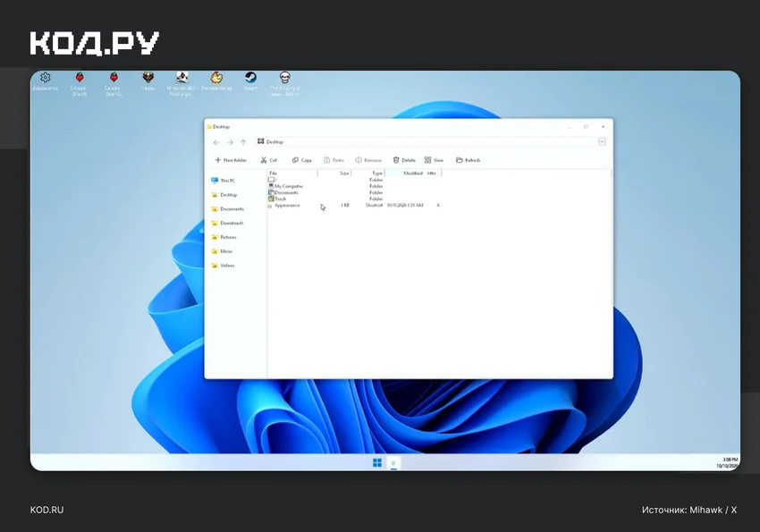Open Videos in the sidebar

(x=223, y=266)
